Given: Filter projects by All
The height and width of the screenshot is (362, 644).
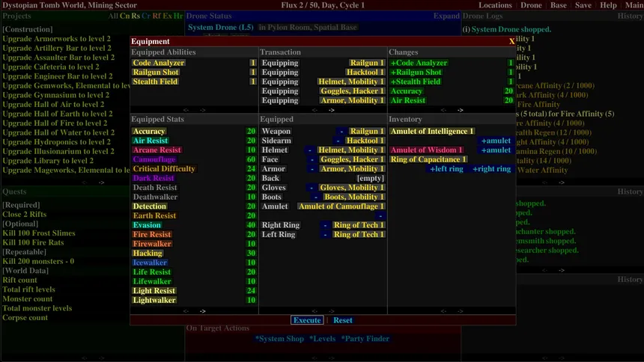Looking at the screenshot, I should 113,16.
